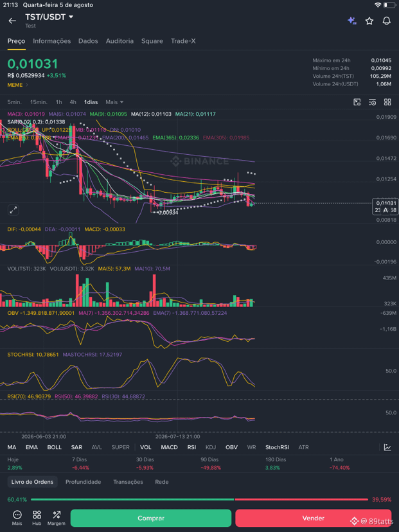Image resolution: width=399 pixels, height=532 pixels.
Task: Expand the chart to fullscreen
Action: (13, 210)
